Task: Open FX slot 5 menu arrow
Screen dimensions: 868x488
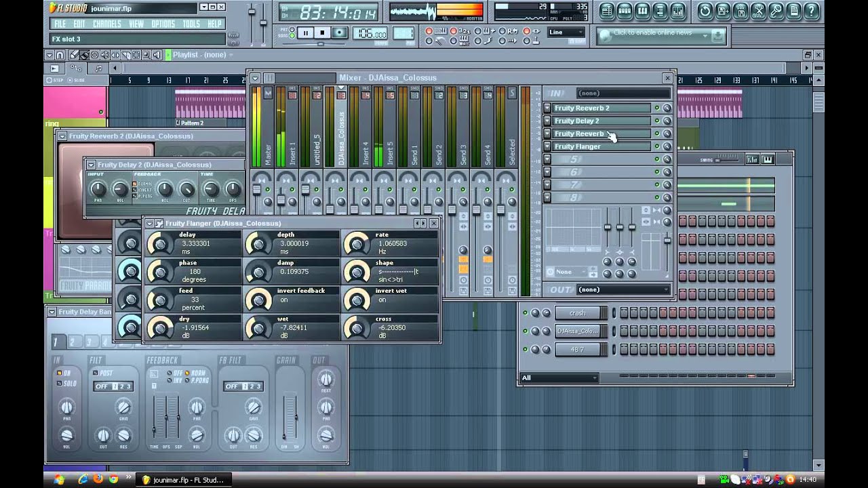Action: (x=547, y=159)
